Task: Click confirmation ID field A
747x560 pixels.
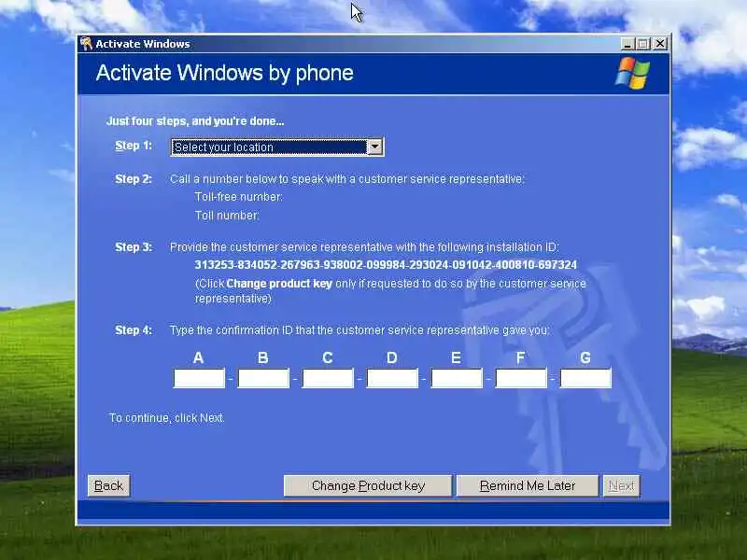Action: coord(199,378)
